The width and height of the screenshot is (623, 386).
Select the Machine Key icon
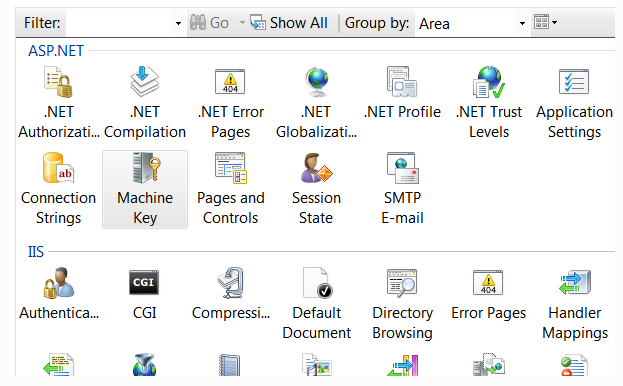145,189
